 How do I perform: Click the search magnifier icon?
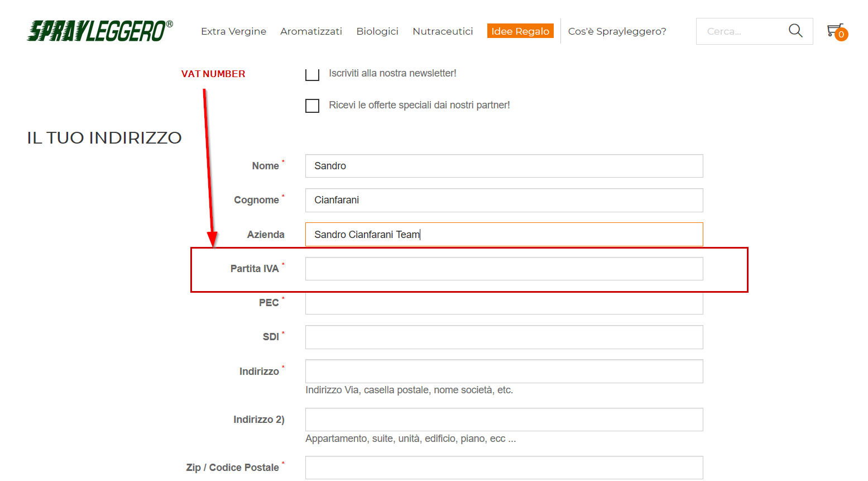coord(795,31)
